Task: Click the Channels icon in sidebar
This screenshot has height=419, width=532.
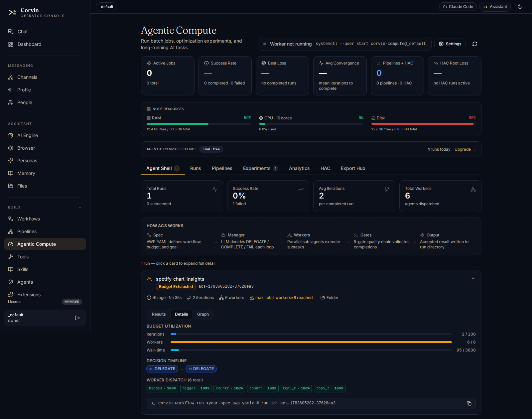Action: (x=11, y=77)
